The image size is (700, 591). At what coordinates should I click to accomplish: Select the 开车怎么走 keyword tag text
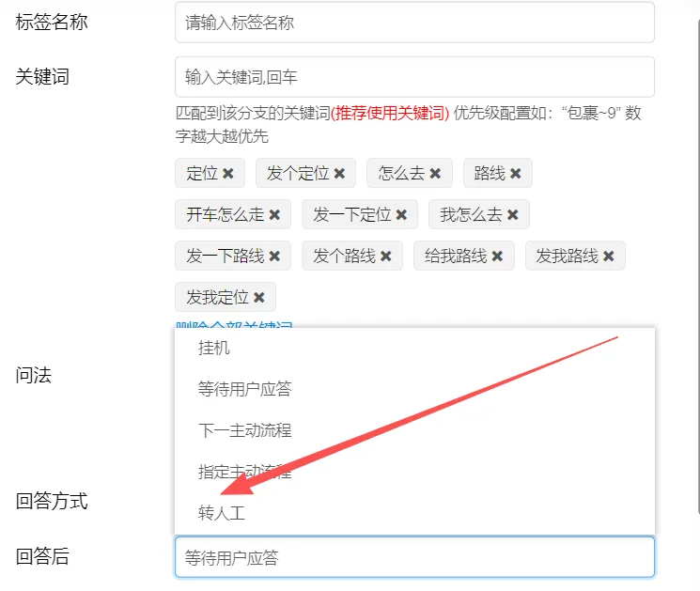[226, 215]
